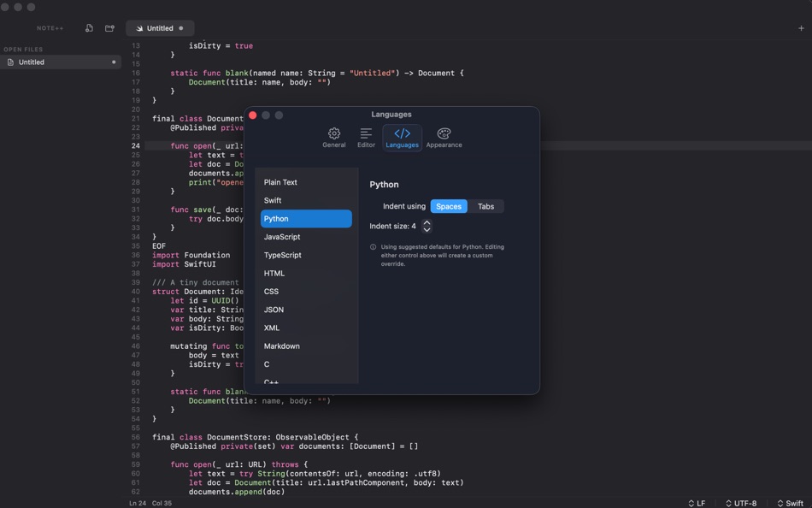Image resolution: width=812 pixels, height=508 pixels.
Task: Choose Spaces for indentation
Action: click(449, 206)
